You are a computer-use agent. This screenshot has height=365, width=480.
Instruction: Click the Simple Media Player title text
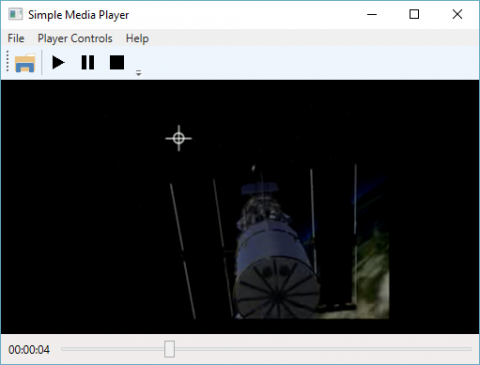coord(78,15)
